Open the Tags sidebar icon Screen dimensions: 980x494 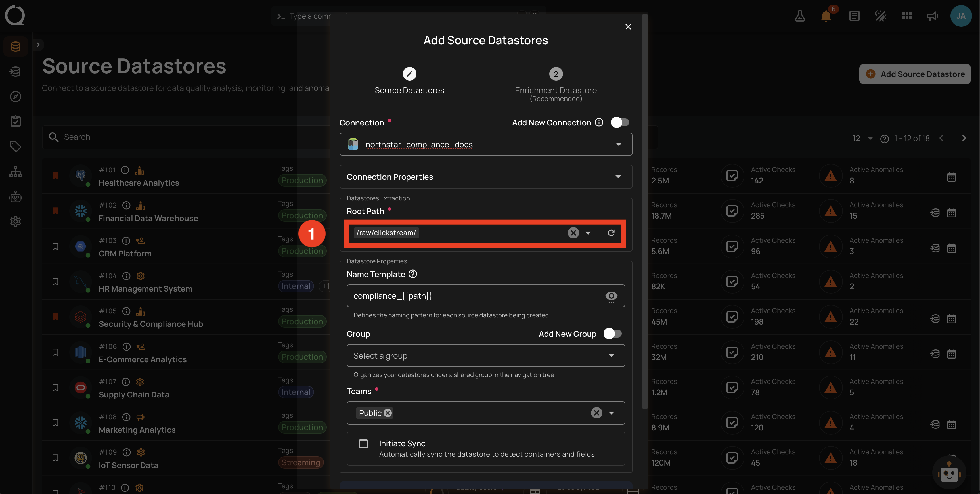click(16, 146)
